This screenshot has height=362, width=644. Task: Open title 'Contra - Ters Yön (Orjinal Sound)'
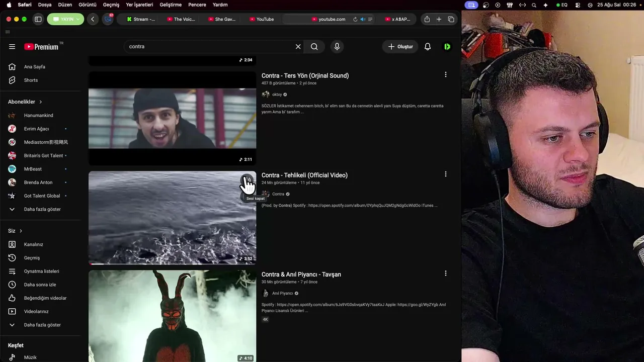(x=305, y=76)
